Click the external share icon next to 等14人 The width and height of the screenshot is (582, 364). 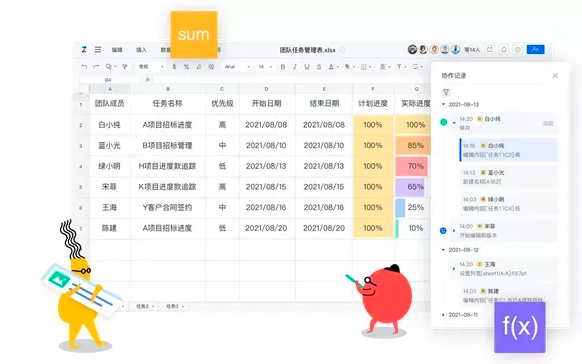coord(490,49)
